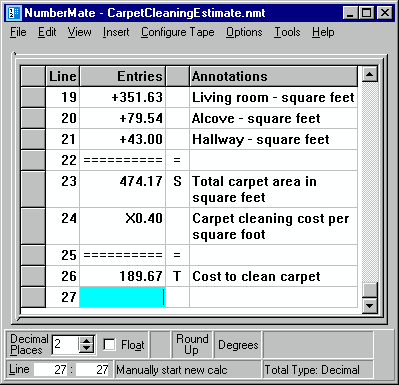The width and height of the screenshot is (399, 385).
Task: Click the scroll up arrow of tape
Action: (369, 74)
